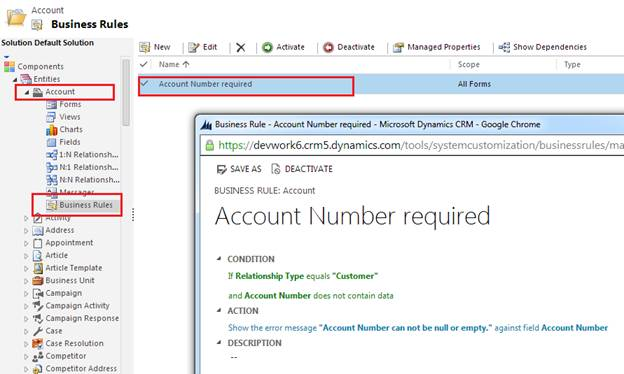Click the Competitor entity icon
624x374 pixels.
[38, 356]
